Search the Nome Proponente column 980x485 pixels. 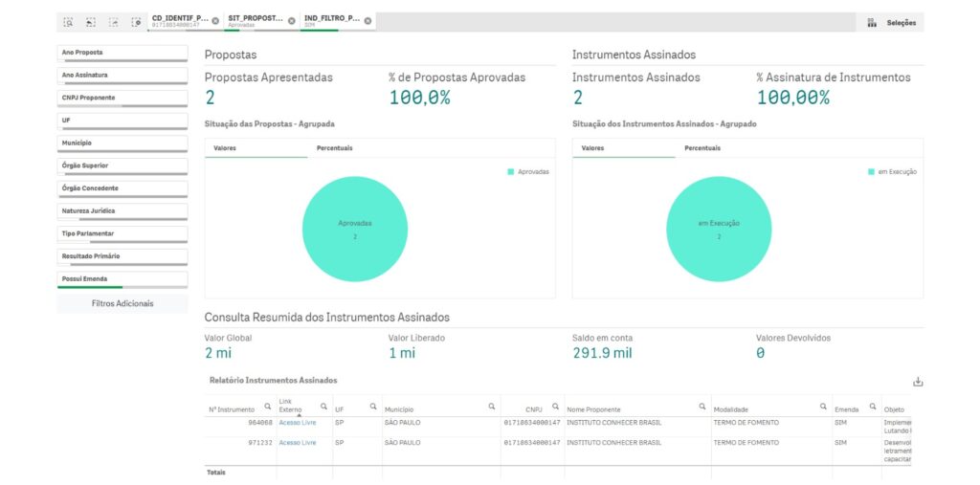coord(702,407)
